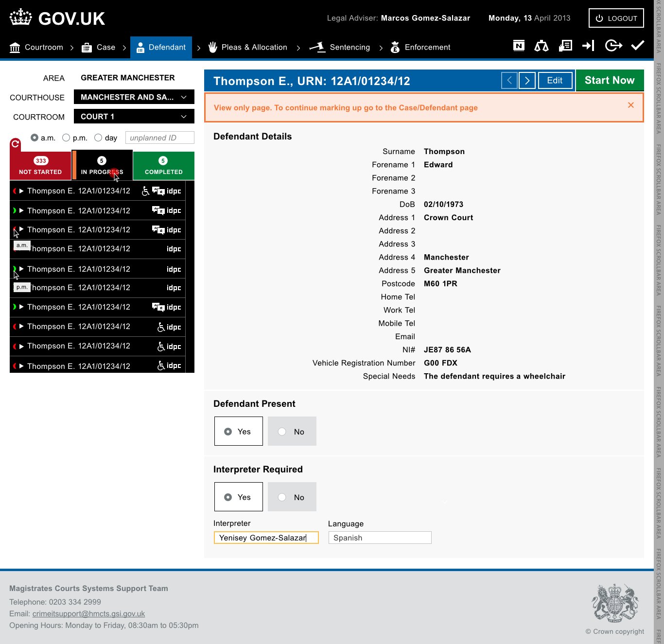Image resolution: width=664 pixels, height=644 pixels.
Task: Click the sign-in arrow icon
Action: (x=589, y=46)
